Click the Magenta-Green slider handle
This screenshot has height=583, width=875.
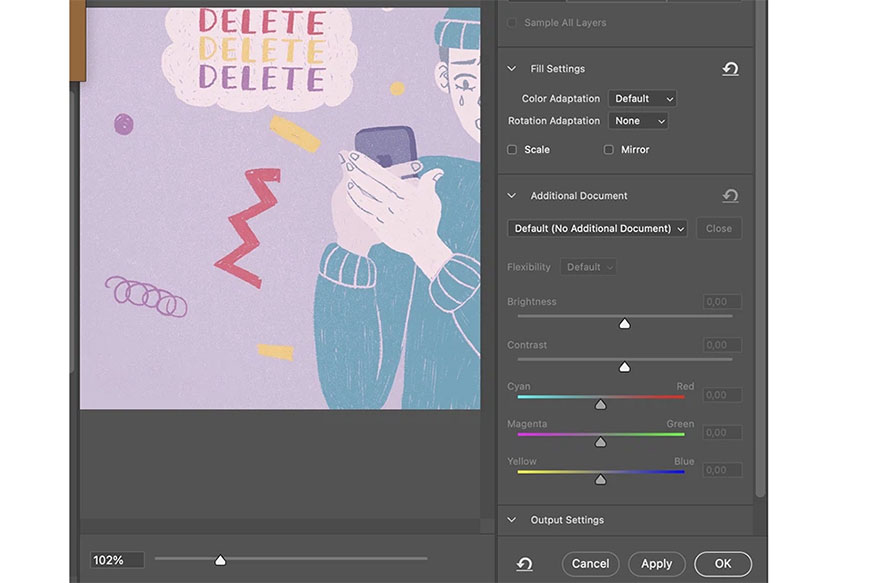(600, 442)
